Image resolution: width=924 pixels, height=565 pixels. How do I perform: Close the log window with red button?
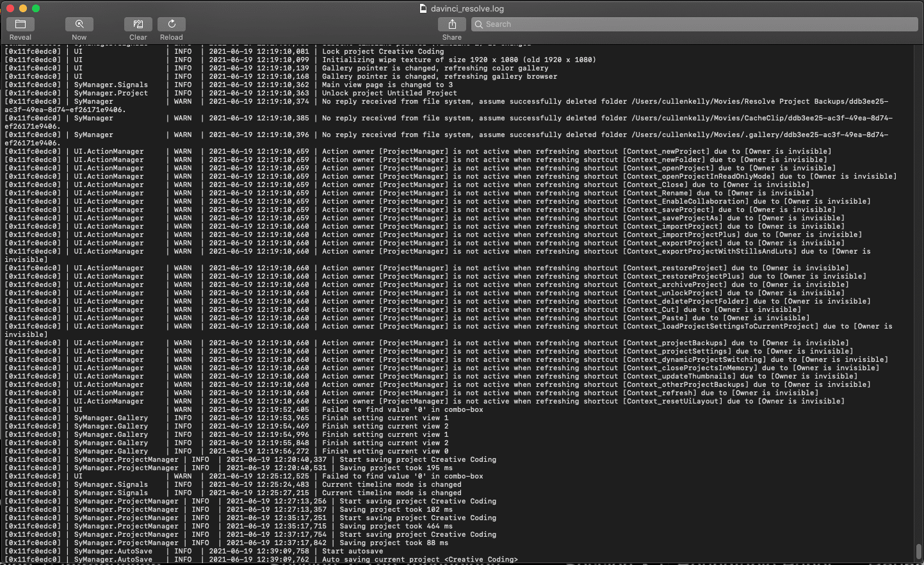(10, 8)
